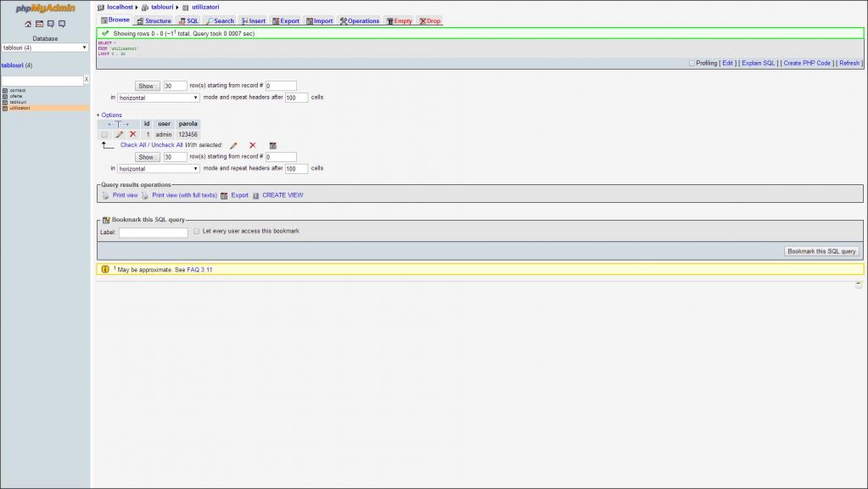This screenshot has height=489, width=868.
Task: Click the CREATE VIEW link
Action: [282, 195]
